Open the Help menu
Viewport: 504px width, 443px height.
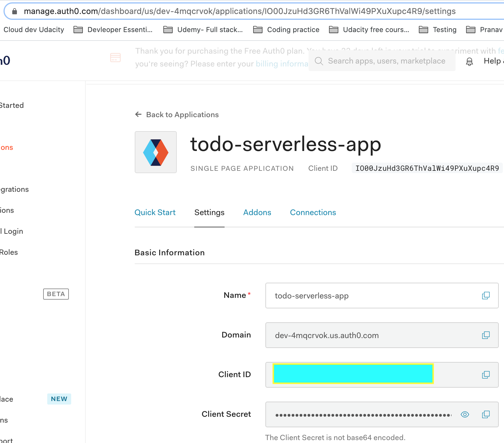point(492,61)
